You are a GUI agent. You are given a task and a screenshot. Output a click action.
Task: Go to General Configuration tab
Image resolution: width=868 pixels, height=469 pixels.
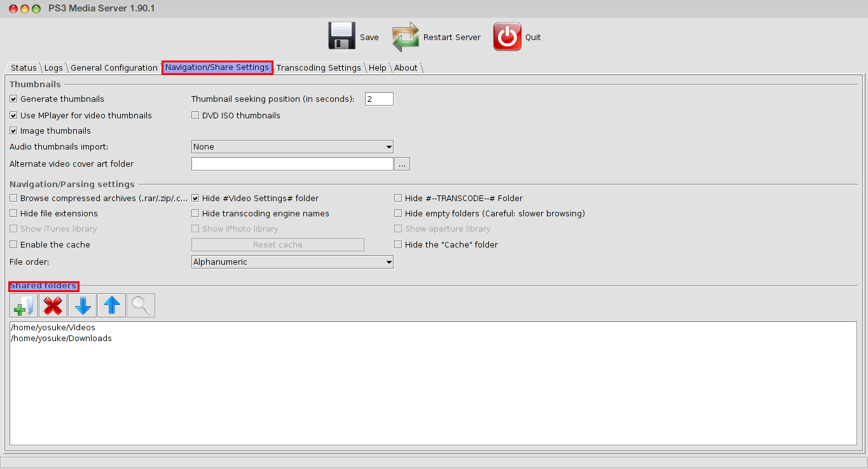click(114, 67)
